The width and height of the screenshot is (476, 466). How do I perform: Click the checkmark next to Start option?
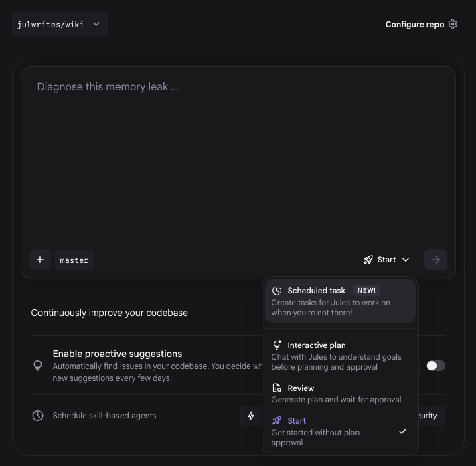tap(402, 432)
